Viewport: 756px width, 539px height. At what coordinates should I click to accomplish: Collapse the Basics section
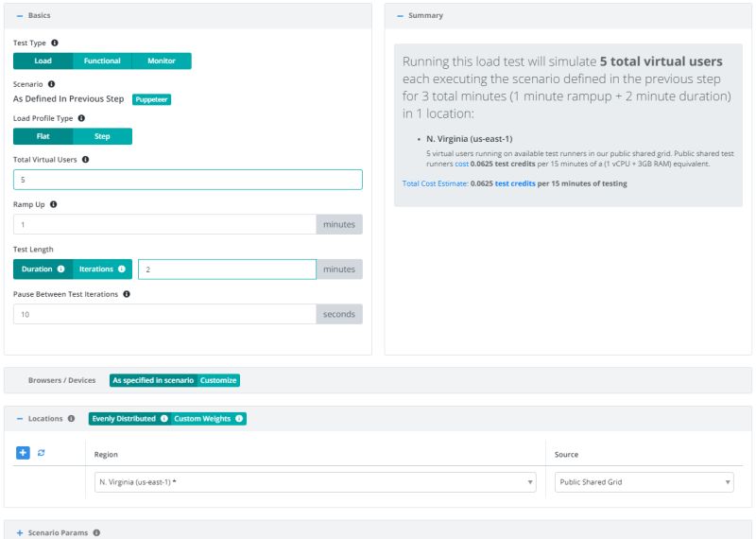(20, 15)
